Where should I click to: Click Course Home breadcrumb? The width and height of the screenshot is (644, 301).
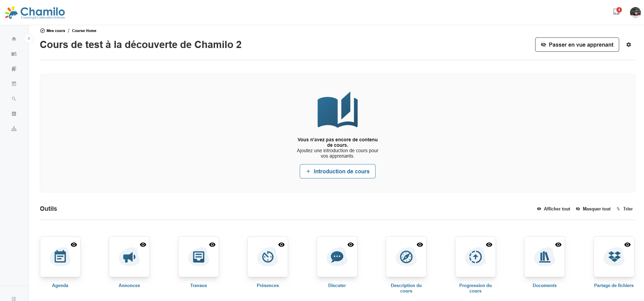[x=84, y=31]
